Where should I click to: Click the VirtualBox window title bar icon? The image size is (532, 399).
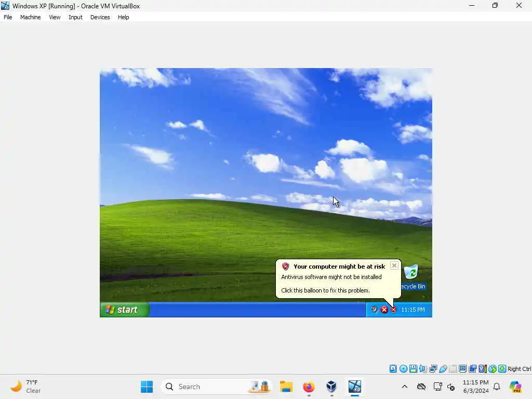pyautogui.click(x=5, y=6)
